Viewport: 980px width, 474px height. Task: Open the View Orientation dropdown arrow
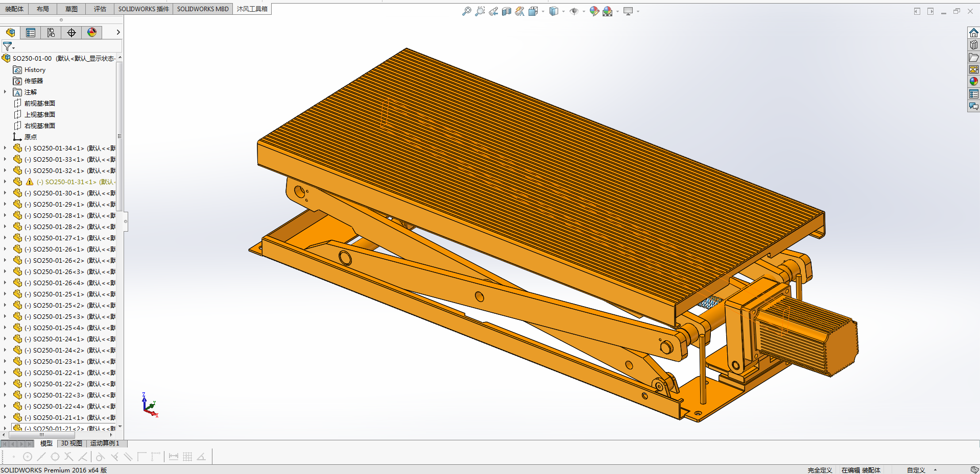coord(542,11)
